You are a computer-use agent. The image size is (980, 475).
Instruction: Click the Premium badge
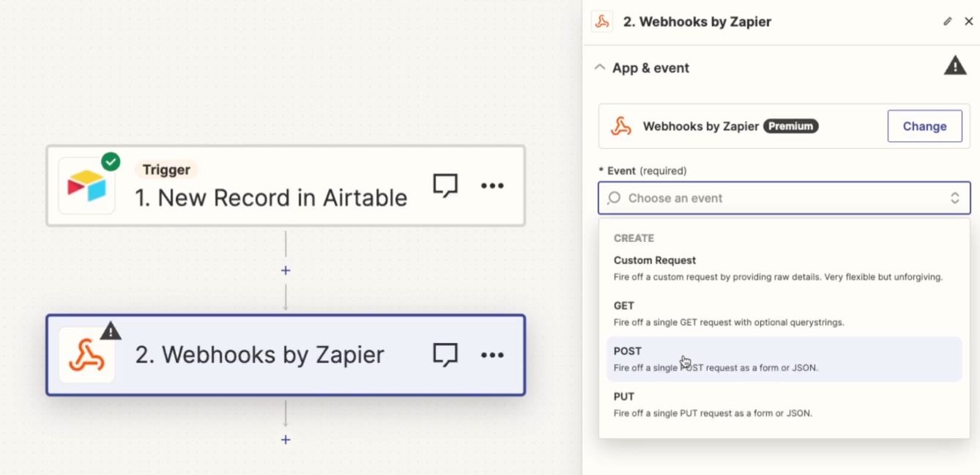tap(791, 126)
